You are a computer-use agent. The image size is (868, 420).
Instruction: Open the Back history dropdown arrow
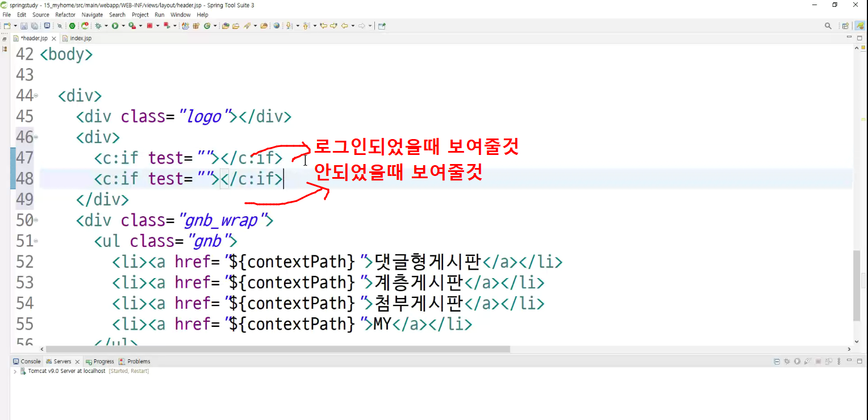pyautogui.click(x=353, y=26)
